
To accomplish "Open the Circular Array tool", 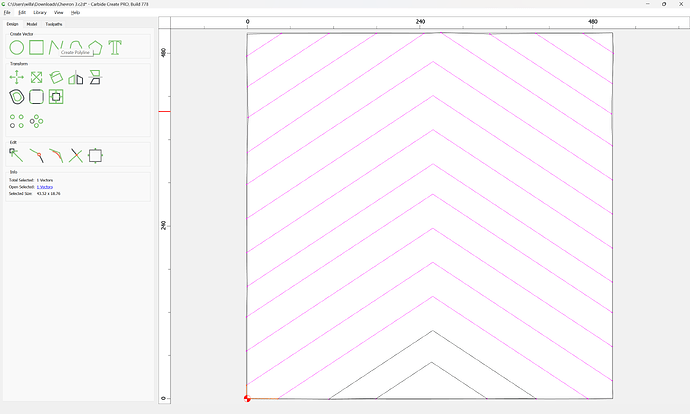I will tap(37, 121).
